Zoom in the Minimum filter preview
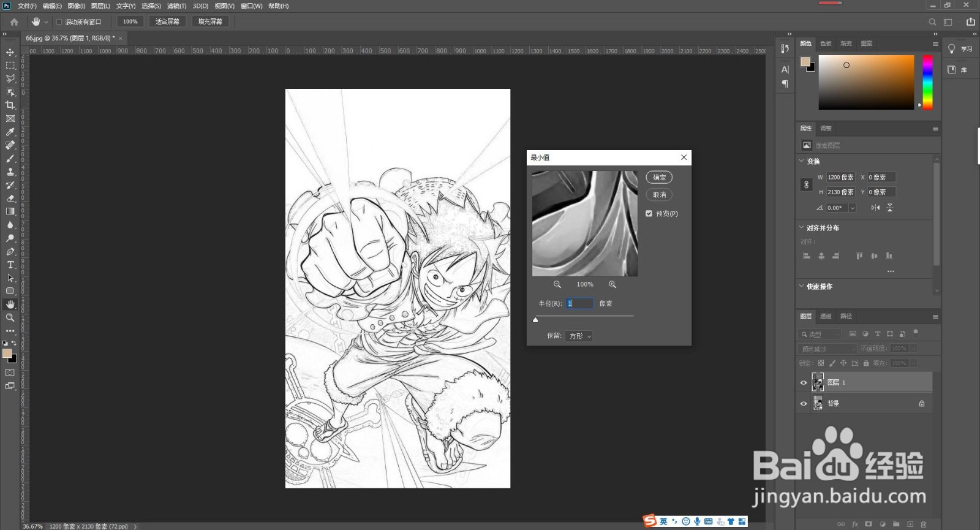The image size is (980, 530). [612, 284]
